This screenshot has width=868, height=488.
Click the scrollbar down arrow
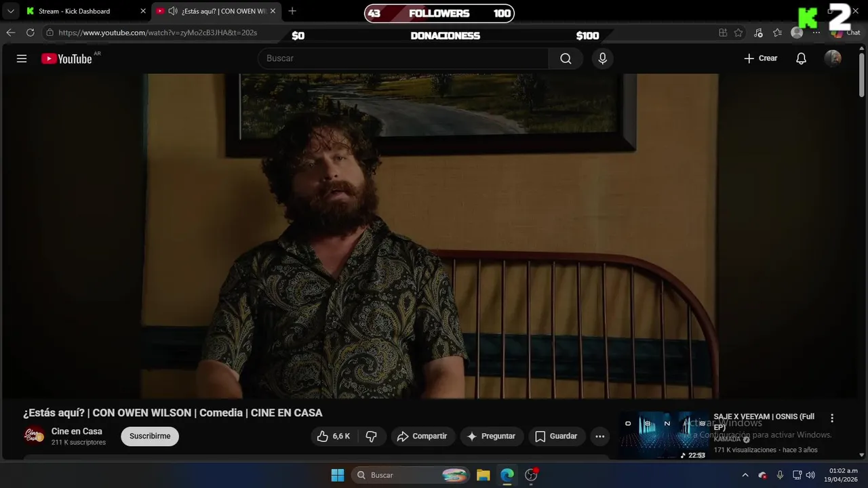tap(862, 455)
